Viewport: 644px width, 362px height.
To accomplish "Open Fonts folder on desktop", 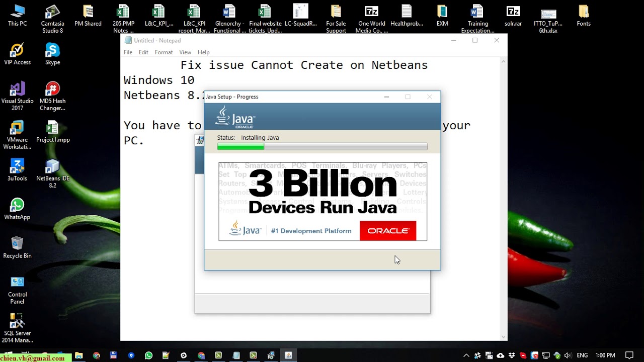I will click(x=584, y=16).
